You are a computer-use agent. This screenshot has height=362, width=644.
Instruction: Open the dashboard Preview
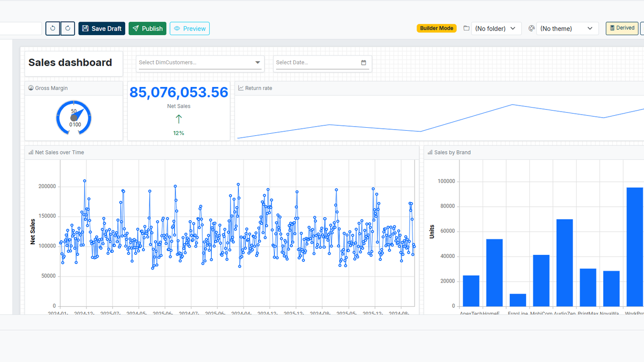[x=190, y=29]
